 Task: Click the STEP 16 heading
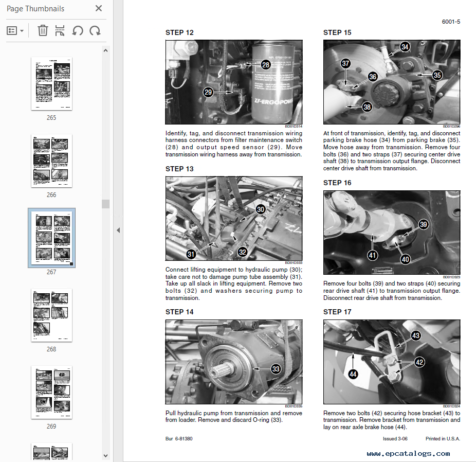pos(337,183)
